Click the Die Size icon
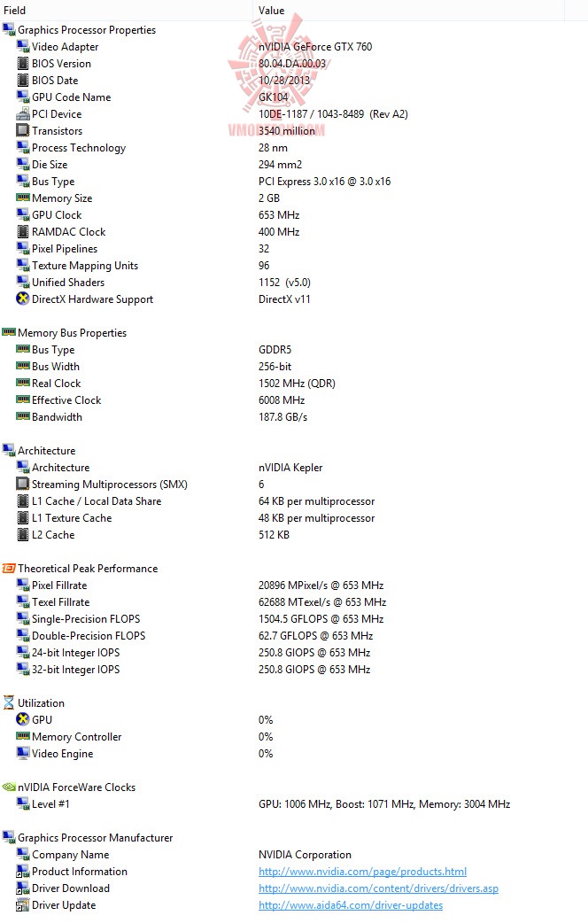Image resolution: width=588 pixels, height=923 pixels. pyautogui.click(x=23, y=164)
